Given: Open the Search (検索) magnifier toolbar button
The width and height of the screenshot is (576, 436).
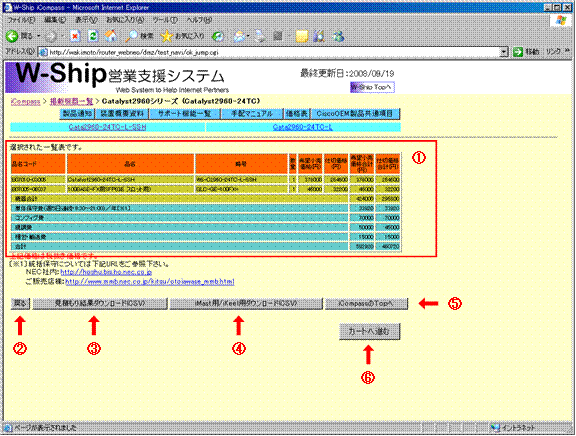Looking at the screenshot, I should 139,36.
